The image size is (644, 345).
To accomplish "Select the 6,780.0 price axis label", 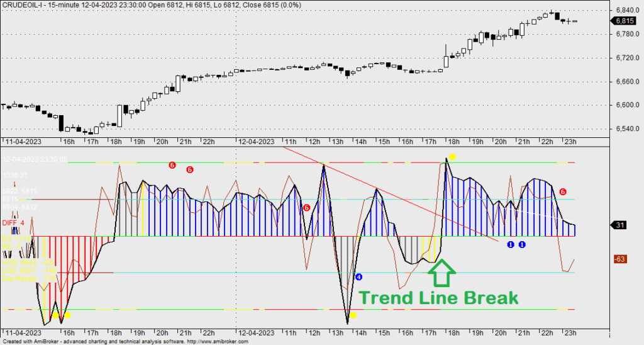I will pos(628,34).
